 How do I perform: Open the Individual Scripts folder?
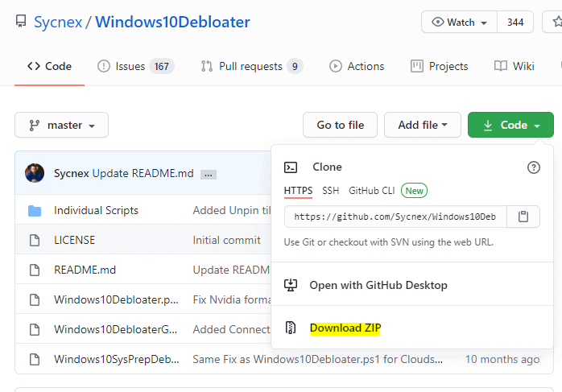[96, 210]
